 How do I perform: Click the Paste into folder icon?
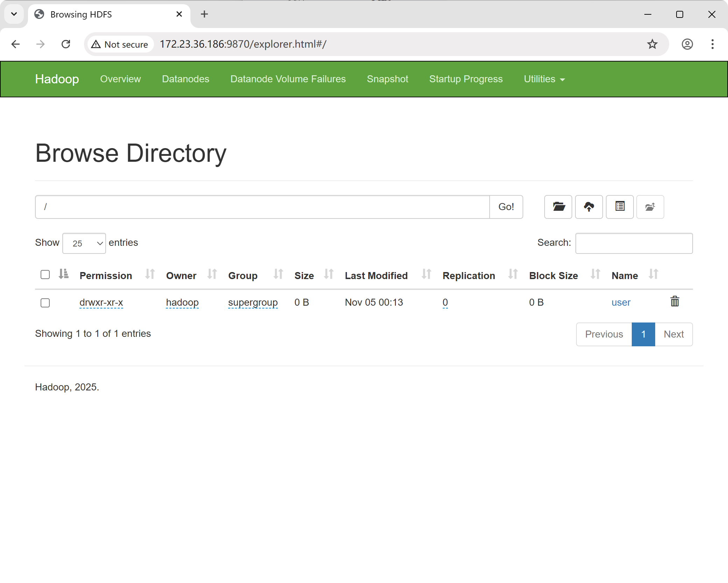click(x=650, y=207)
